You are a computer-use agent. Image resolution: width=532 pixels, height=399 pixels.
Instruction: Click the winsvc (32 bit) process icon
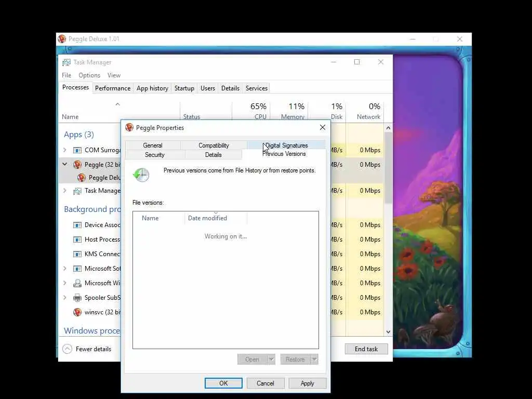point(77,312)
